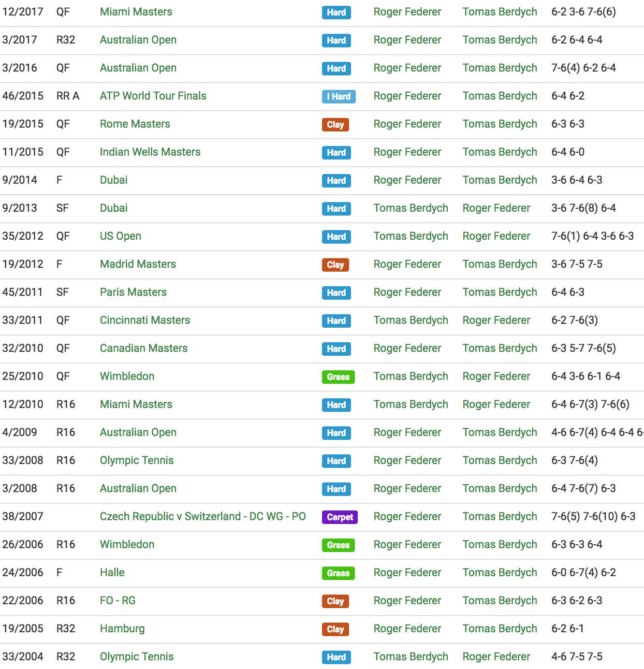Open the Czech Republic v Switzerland Davis Cup link

click(203, 516)
